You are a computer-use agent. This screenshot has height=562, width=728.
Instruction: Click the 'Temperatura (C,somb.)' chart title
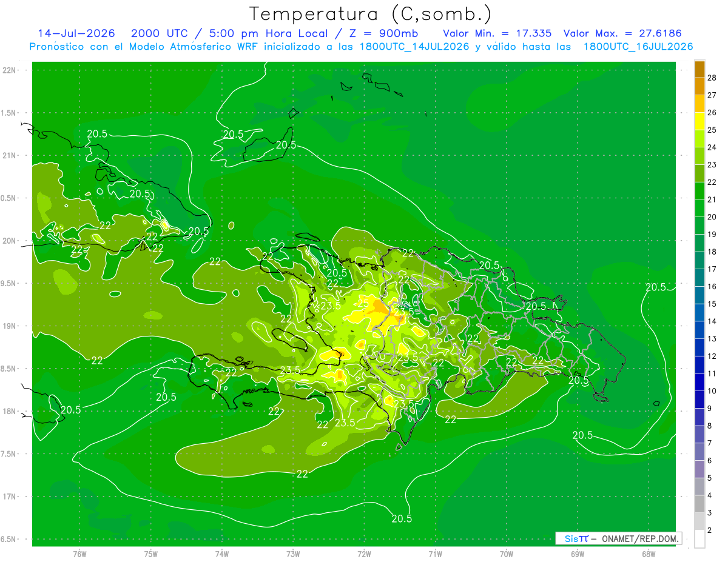[371, 15]
